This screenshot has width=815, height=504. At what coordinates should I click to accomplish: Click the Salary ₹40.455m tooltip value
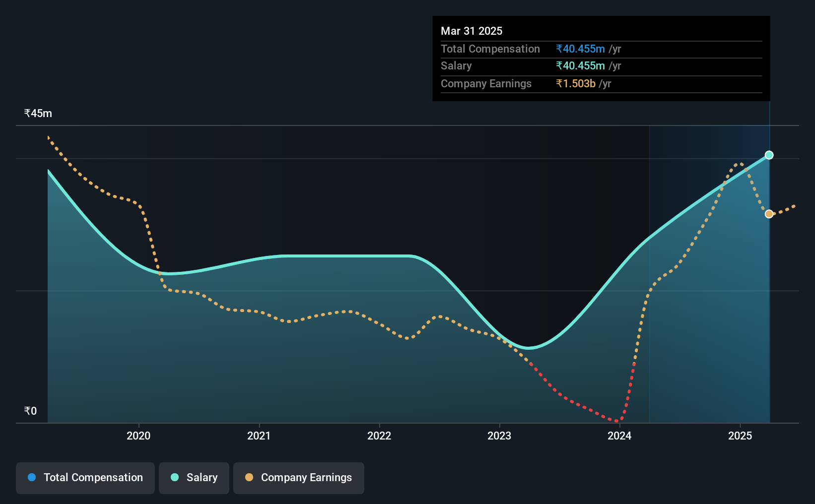[580, 65]
